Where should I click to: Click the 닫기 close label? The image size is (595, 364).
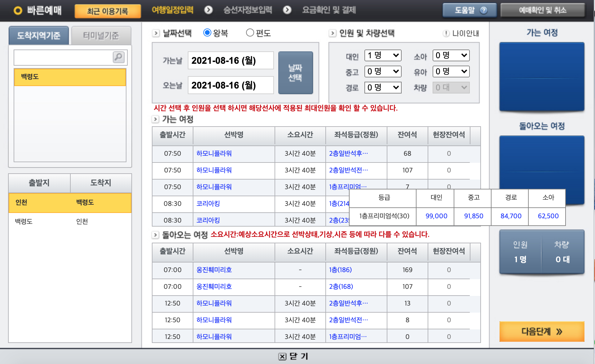pyautogui.click(x=299, y=356)
